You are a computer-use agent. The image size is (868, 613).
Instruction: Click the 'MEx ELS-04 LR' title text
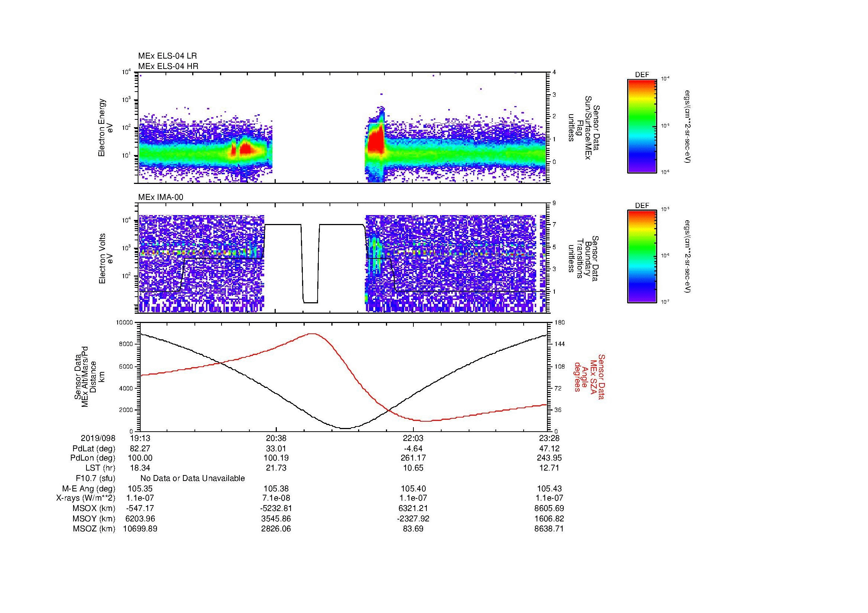point(167,56)
